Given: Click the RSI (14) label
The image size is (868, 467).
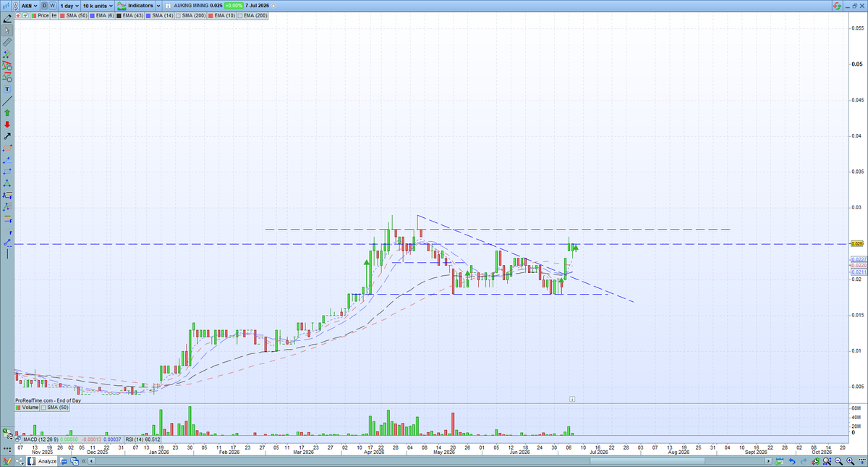Looking at the screenshot, I should click(x=135, y=439).
